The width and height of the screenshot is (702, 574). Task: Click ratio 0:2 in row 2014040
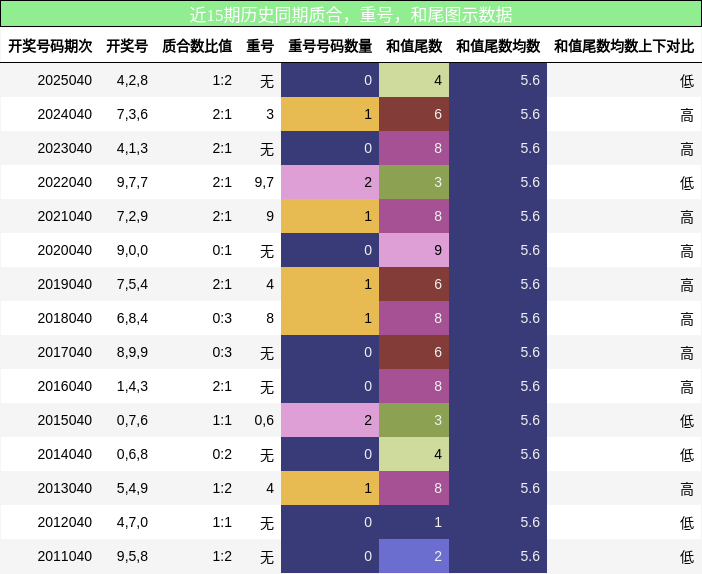point(222,454)
